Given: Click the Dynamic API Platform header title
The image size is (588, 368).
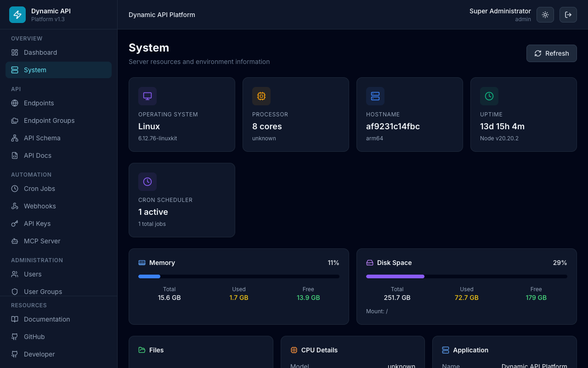Looking at the screenshot, I should (x=162, y=15).
